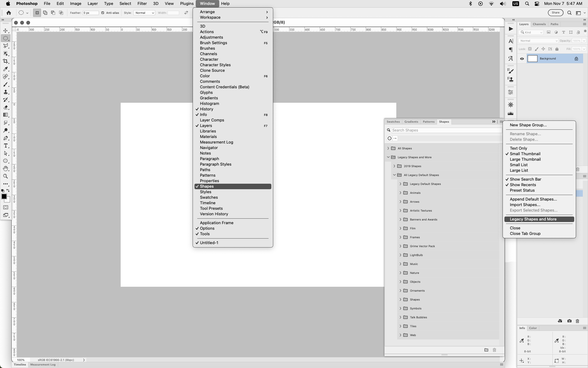
Task: Select the Eyedropper tool
Action: point(6,69)
